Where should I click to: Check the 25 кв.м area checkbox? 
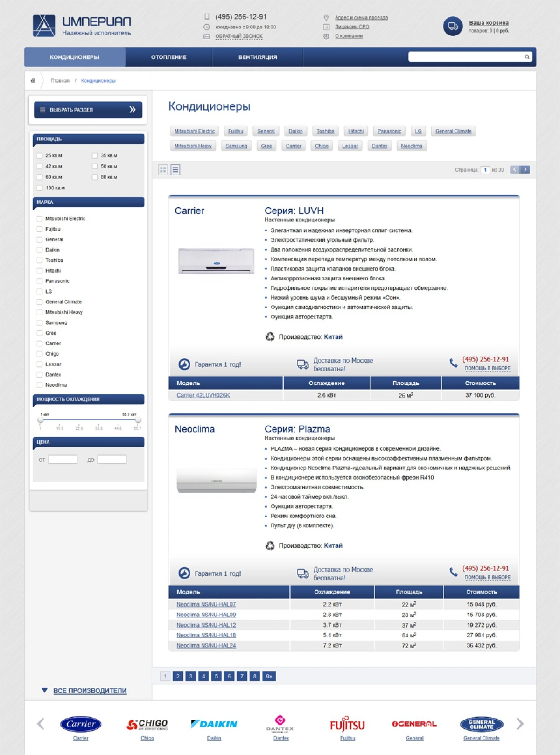coord(40,155)
